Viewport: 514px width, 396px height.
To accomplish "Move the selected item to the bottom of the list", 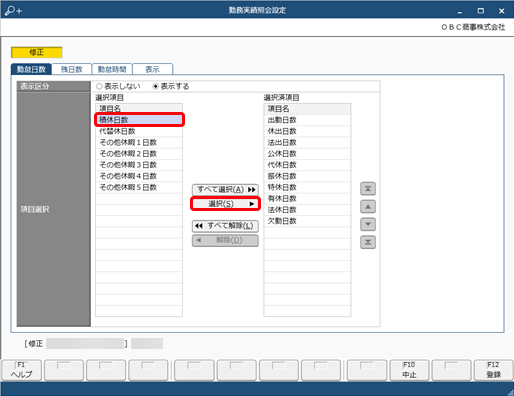I will (x=368, y=242).
